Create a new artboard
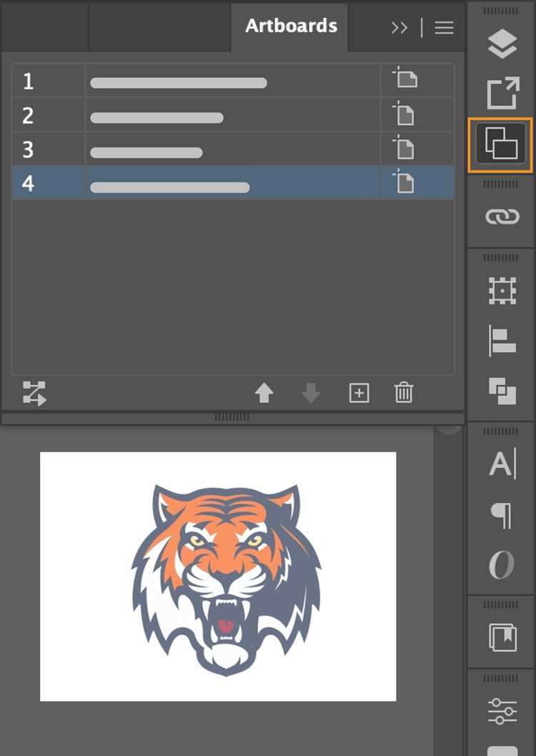 point(359,393)
